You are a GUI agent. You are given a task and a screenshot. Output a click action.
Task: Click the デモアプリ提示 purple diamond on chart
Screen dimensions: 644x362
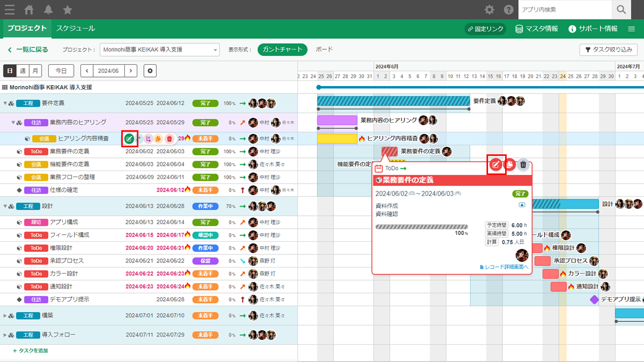pyautogui.click(x=595, y=299)
